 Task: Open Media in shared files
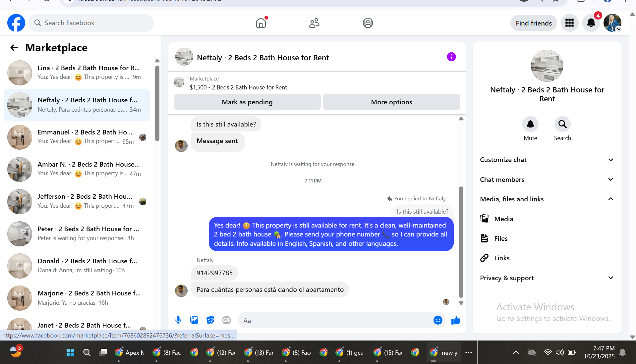coord(547,219)
